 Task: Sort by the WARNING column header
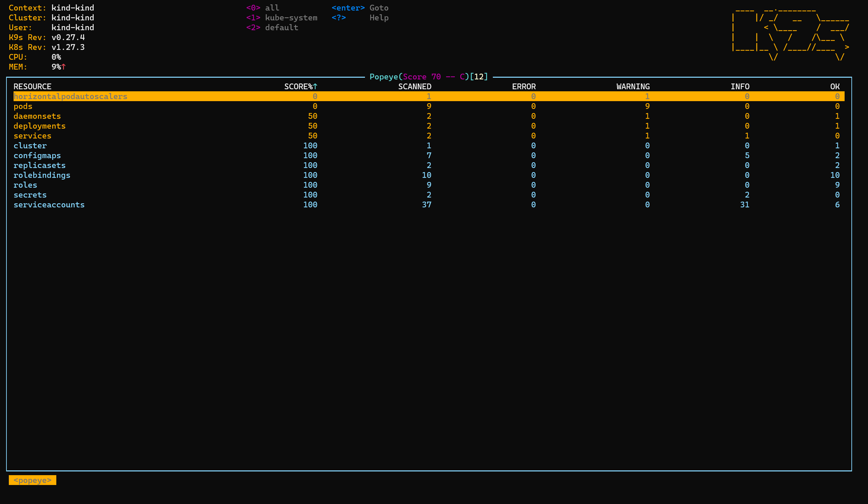click(x=633, y=87)
